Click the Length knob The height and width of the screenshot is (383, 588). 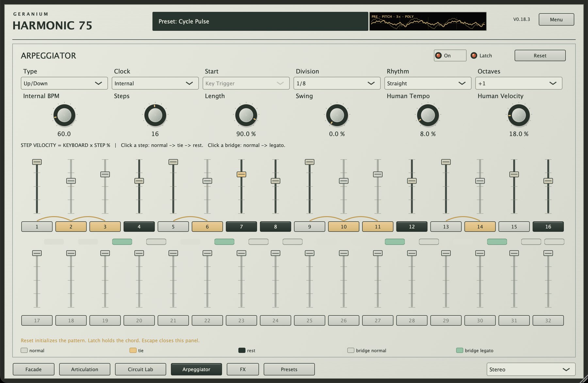[246, 115]
